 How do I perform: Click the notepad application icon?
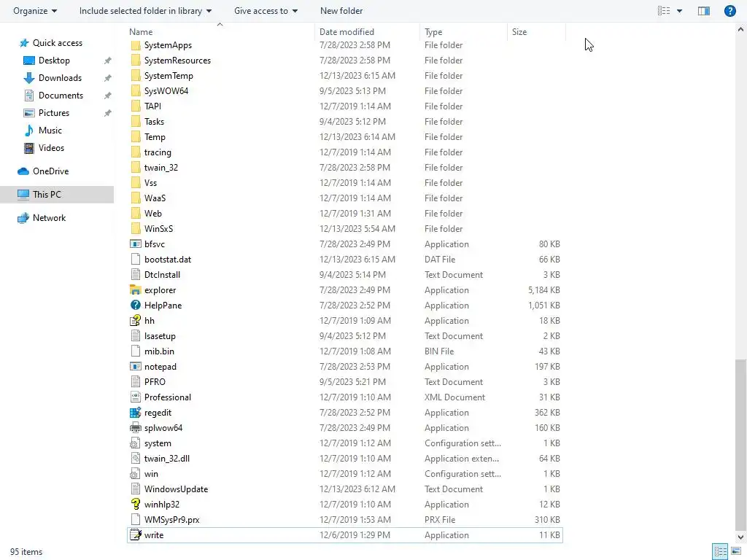(135, 367)
